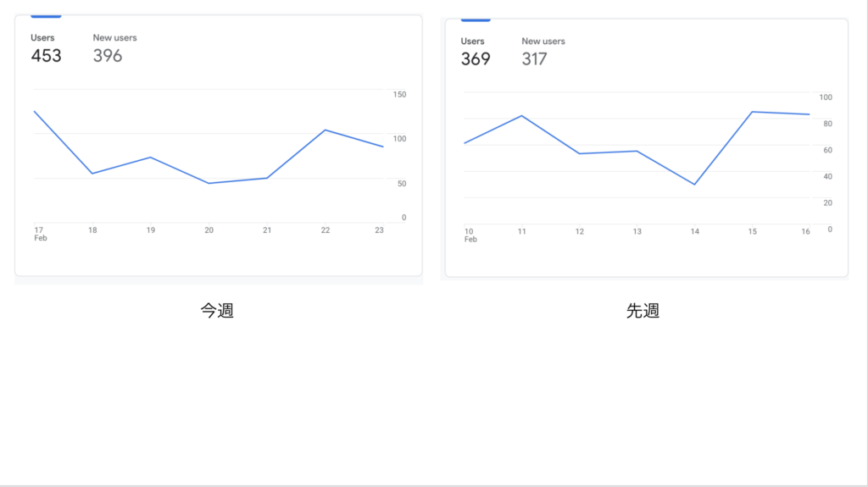Click the 今週 caption label

point(217,311)
